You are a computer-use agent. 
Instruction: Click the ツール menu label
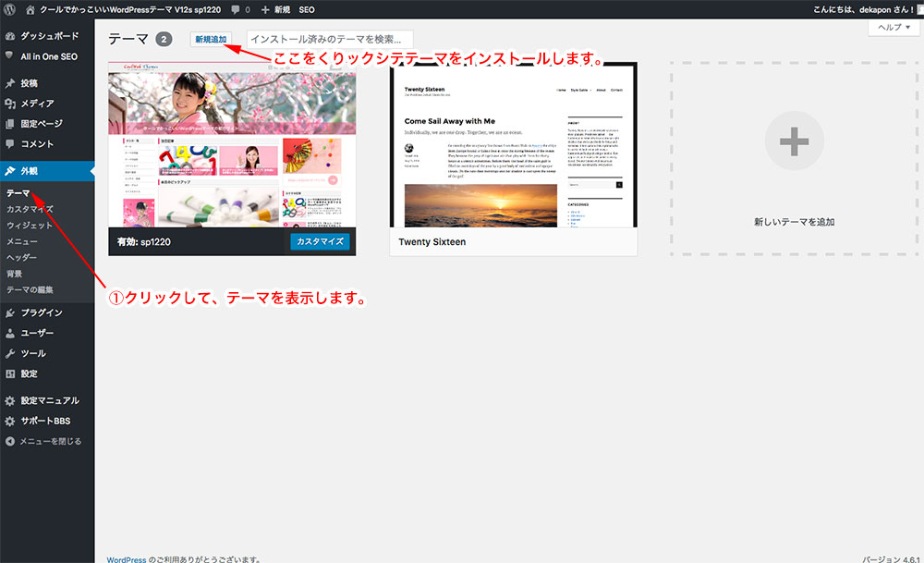[33, 354]
